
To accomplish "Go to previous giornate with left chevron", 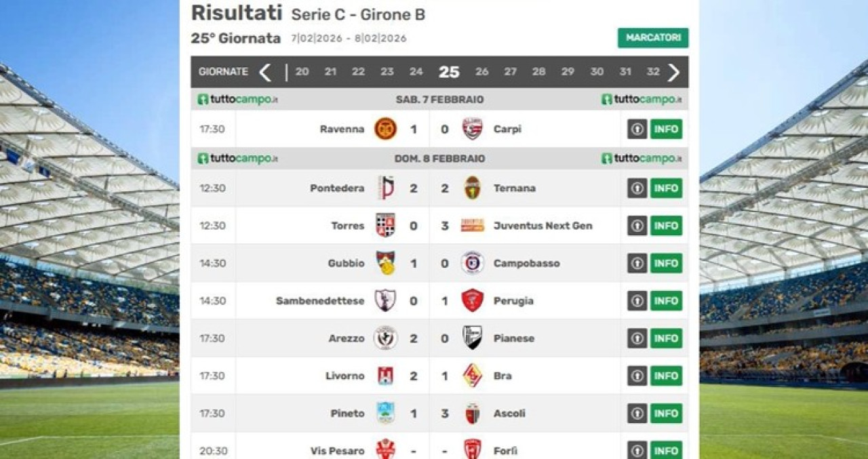I will point(265,72).
